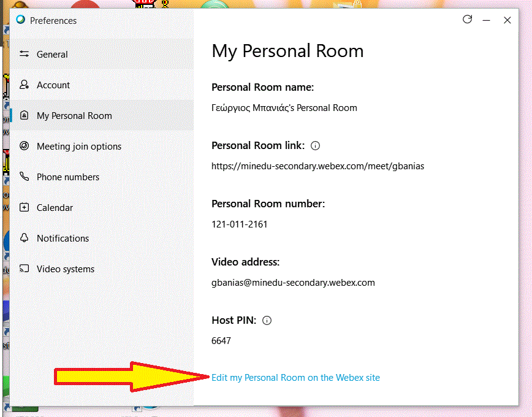Switch to the Account tab
Image resolution: width=532 pixels, height=417 pixels.
coord(102,85)
